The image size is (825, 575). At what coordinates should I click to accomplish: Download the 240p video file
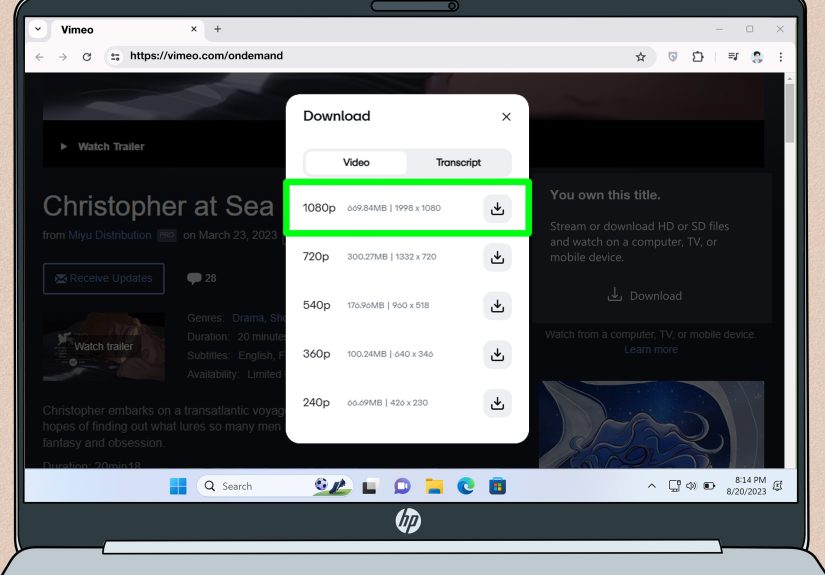click(x=497, y=403)
